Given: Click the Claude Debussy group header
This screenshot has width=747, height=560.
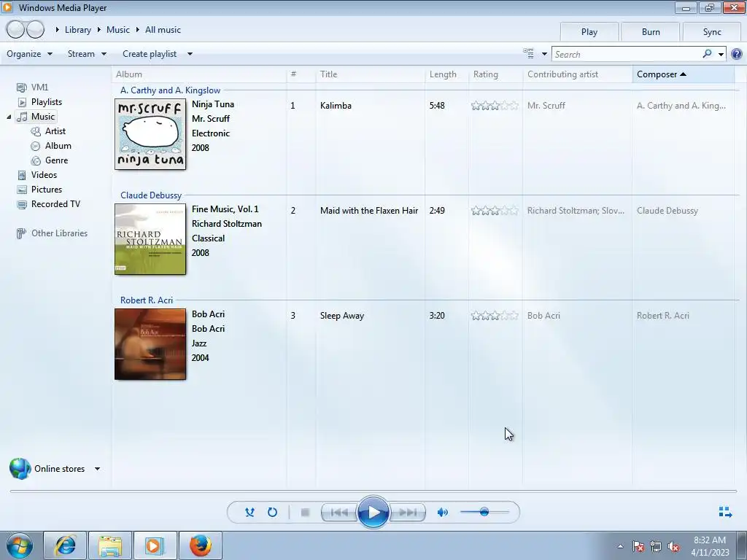Looking at the screenshot, I should [x=151, y=195].
